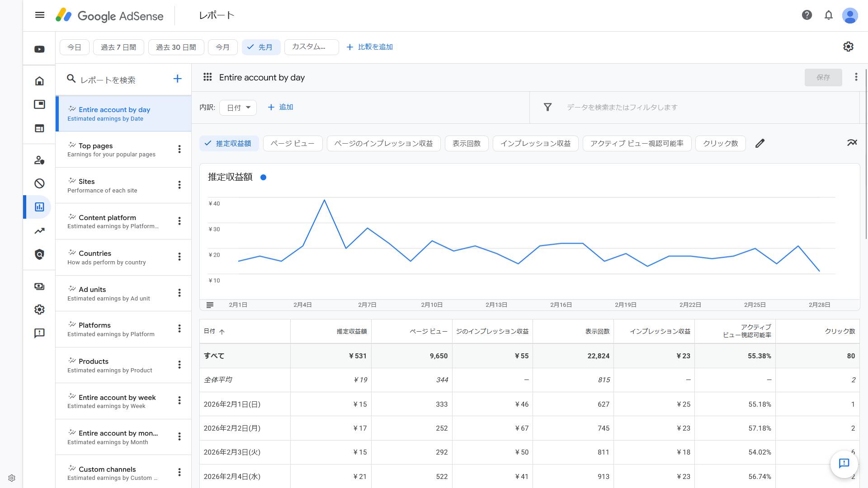Enable the クリック数 metric chip
The image size is (868, 488).
tap(720, 143)
